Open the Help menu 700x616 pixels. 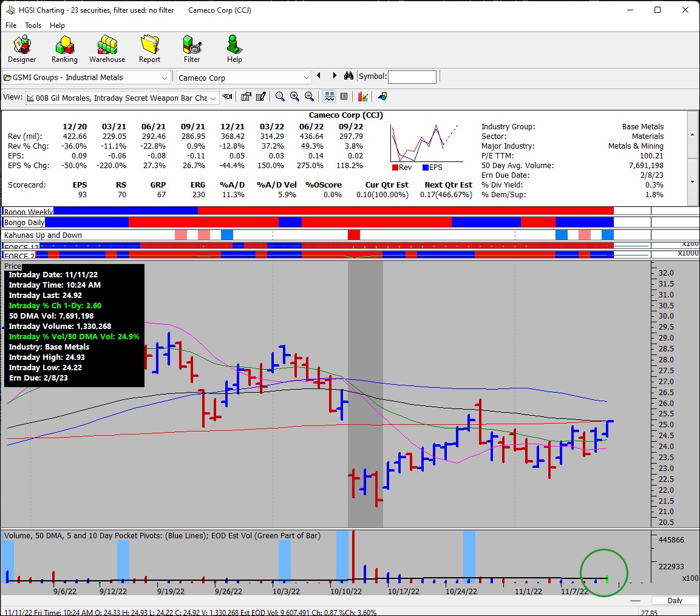point(57,25)
